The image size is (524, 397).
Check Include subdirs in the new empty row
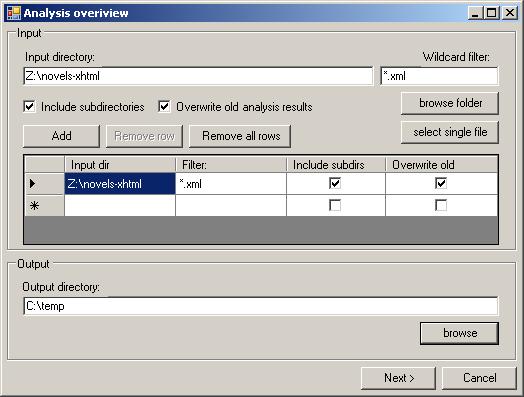[335, 205]
